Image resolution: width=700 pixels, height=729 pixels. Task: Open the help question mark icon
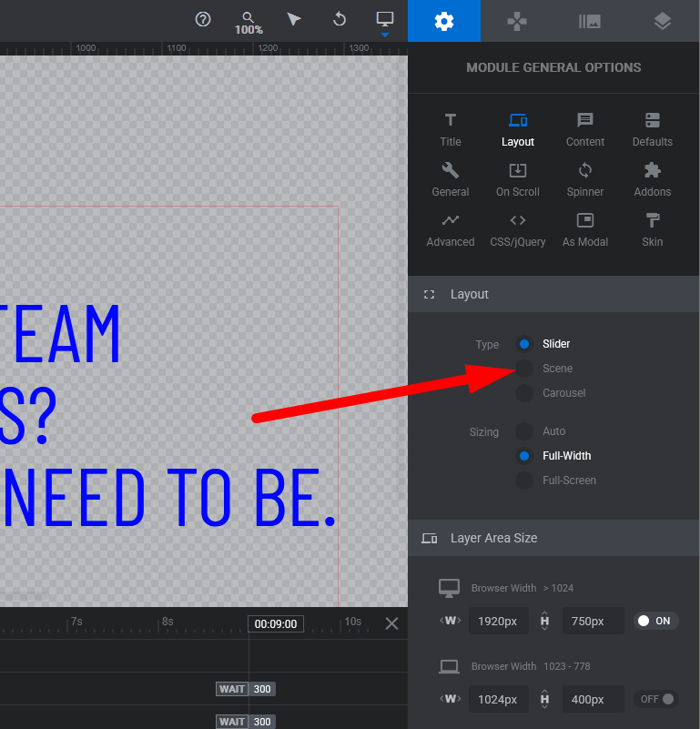pos(203,19)
